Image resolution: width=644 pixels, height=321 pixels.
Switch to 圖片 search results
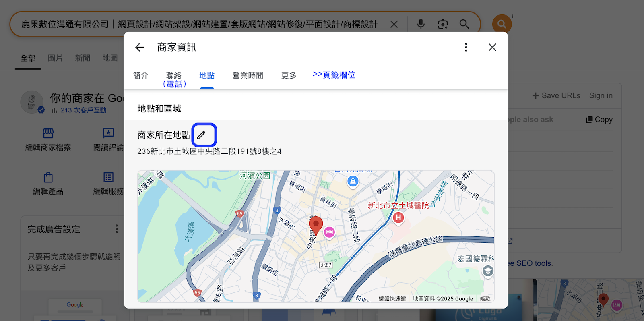[55, 58]
